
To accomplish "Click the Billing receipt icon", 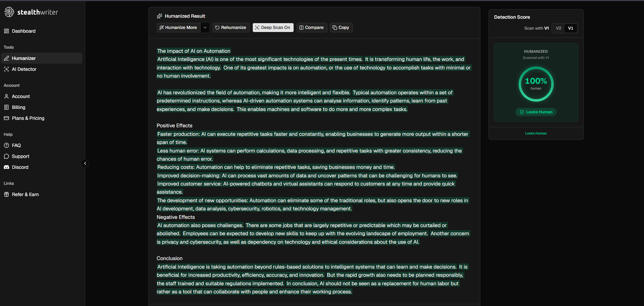I will pos(6,107).
